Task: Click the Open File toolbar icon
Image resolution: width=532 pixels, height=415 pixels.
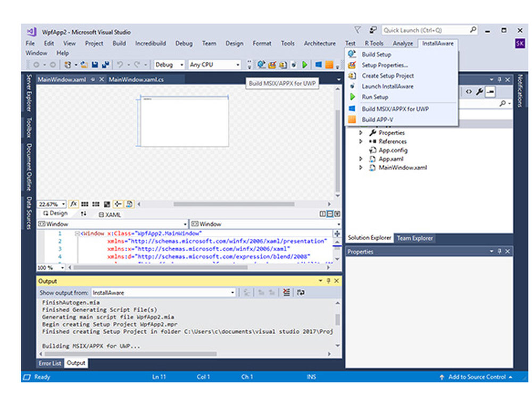Action: (84, 64)
